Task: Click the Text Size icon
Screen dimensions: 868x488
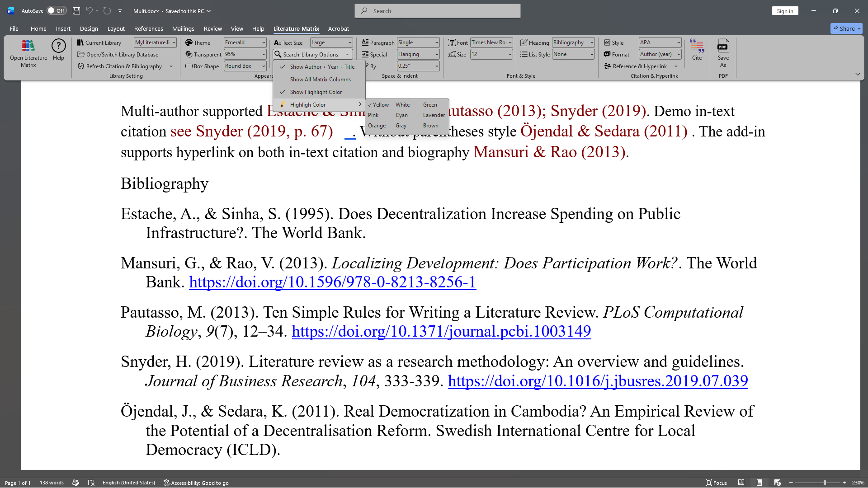Action: (x=278, y=42)
